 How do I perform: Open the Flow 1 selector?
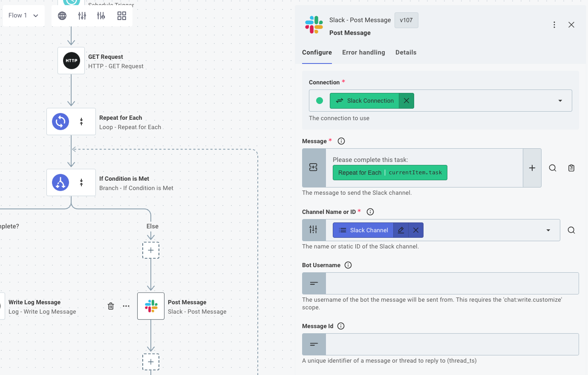[23, 15]
